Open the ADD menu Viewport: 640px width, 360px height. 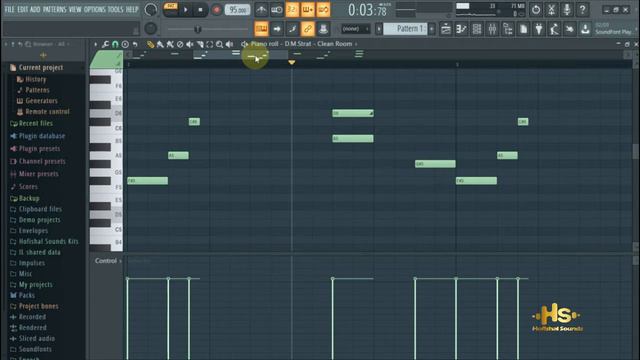(x=36, y=9)
